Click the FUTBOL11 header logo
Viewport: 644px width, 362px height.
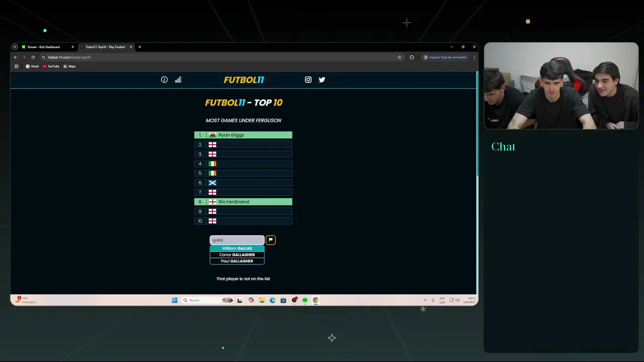coord(244,79)
